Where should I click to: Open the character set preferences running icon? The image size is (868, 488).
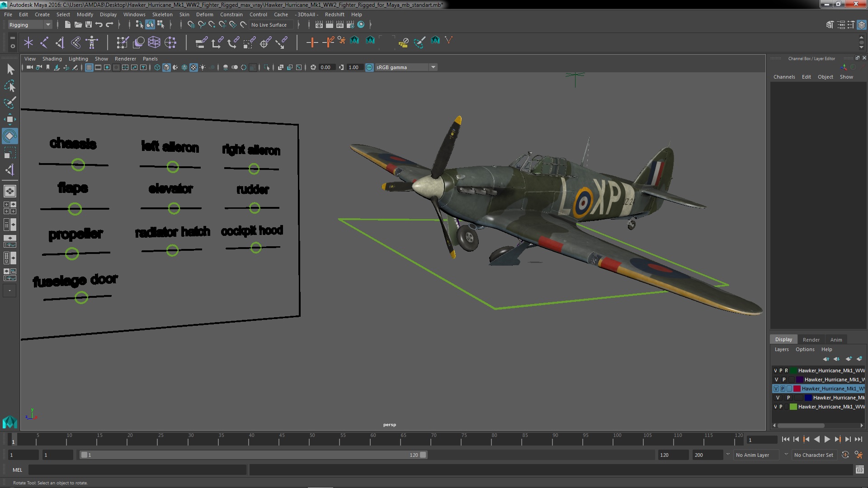coord(858,455)
